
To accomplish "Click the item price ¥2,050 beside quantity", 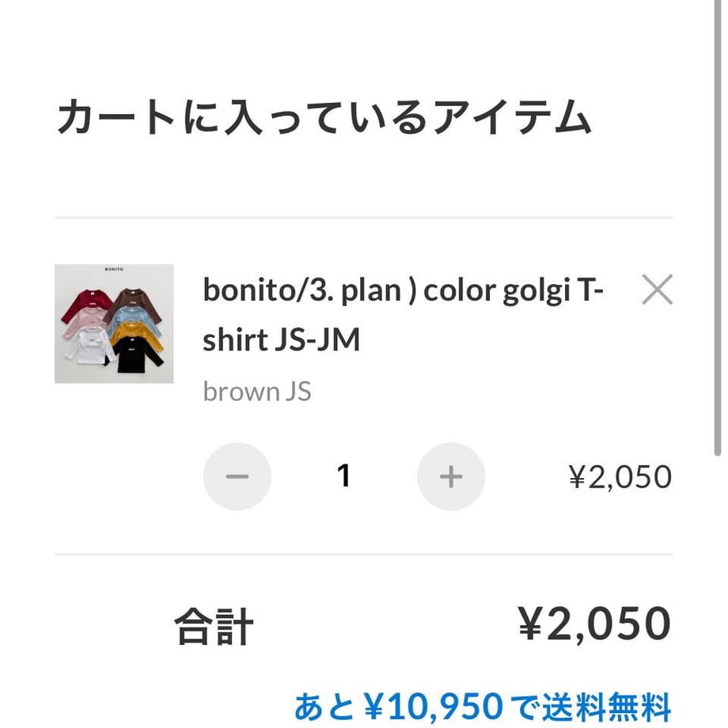I will 620,477.
